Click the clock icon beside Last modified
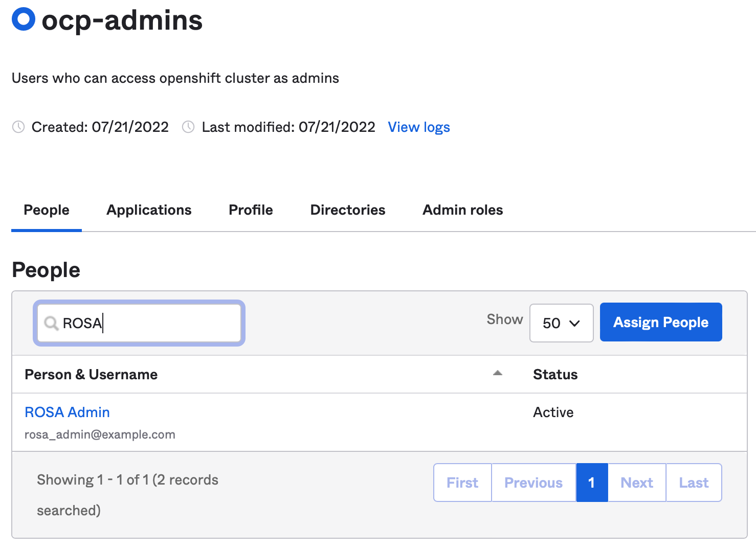This screenshot has height=550, width=756. tap(188, 127)
